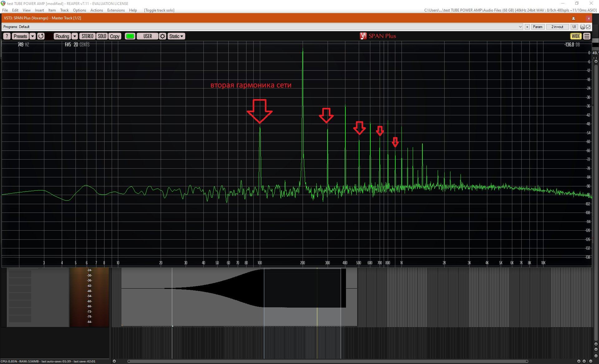Open the SPAN Plus hamburger settings menu
Screen dimensions: 599x364
[x=587, y=36]
